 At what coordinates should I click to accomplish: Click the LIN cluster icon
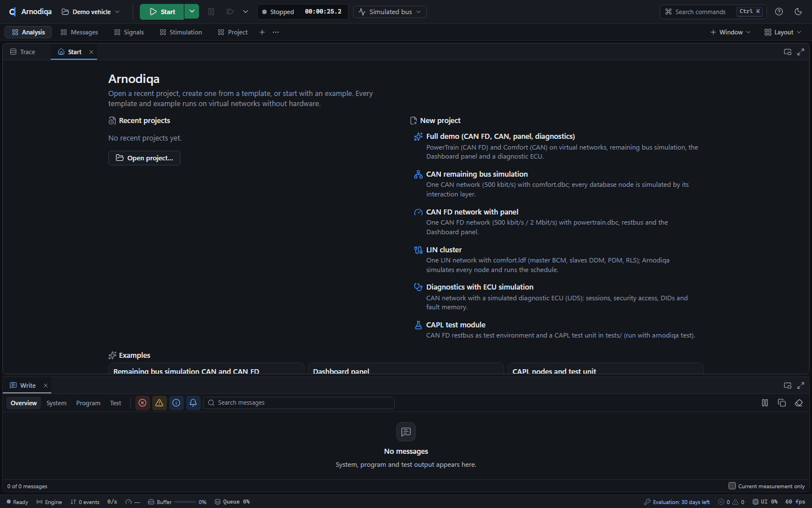coord(418,250)
